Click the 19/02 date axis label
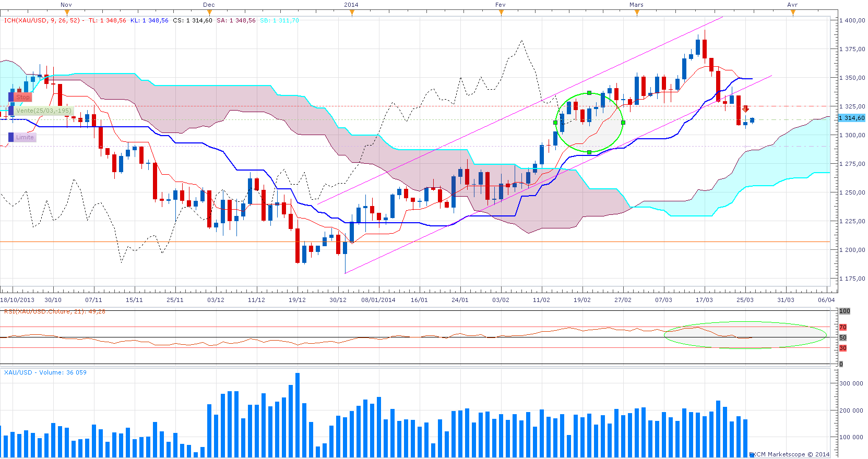This screenshot has width=868, height=459. (x=582, y=300)
